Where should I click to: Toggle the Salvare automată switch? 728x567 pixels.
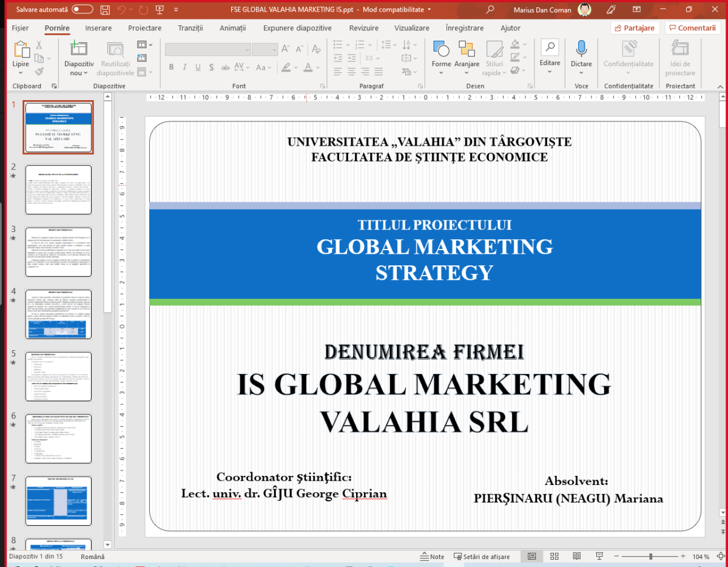pos(82,10)
